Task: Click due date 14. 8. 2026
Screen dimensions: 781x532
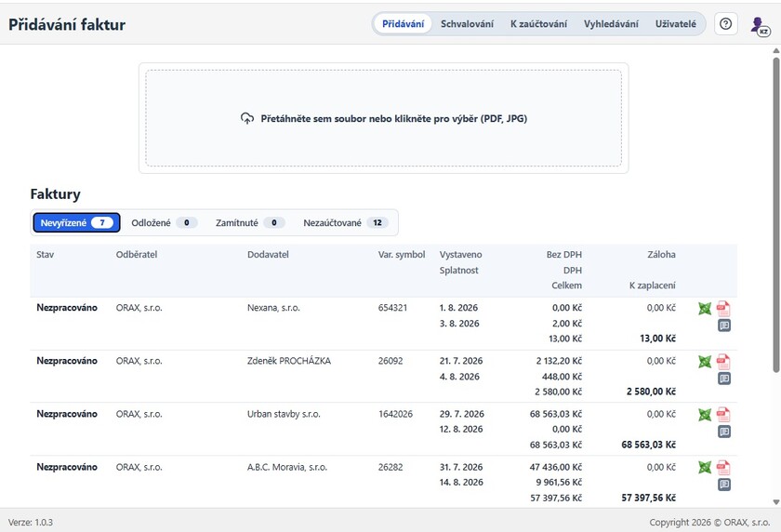Action: click(x=461, y=482)
